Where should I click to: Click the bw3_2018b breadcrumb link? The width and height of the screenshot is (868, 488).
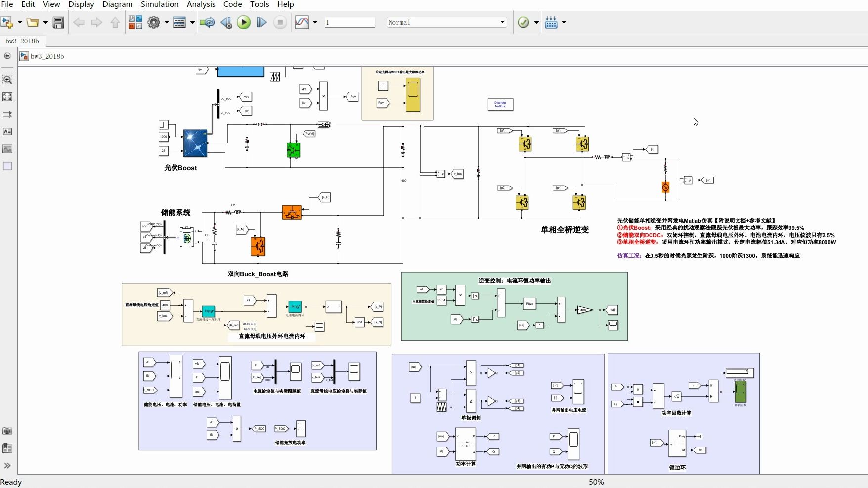tap(47, 56)
